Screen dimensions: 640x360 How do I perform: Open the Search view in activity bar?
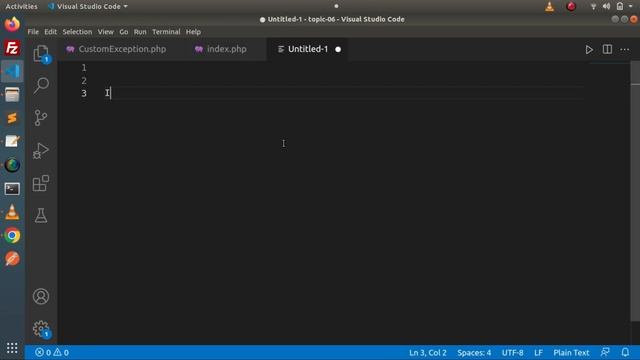tap(41, 85)
